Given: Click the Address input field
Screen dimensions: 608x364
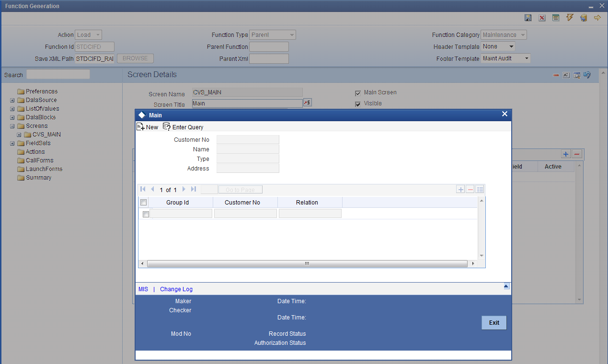Looking at the screenshot, I should (248, 168).
